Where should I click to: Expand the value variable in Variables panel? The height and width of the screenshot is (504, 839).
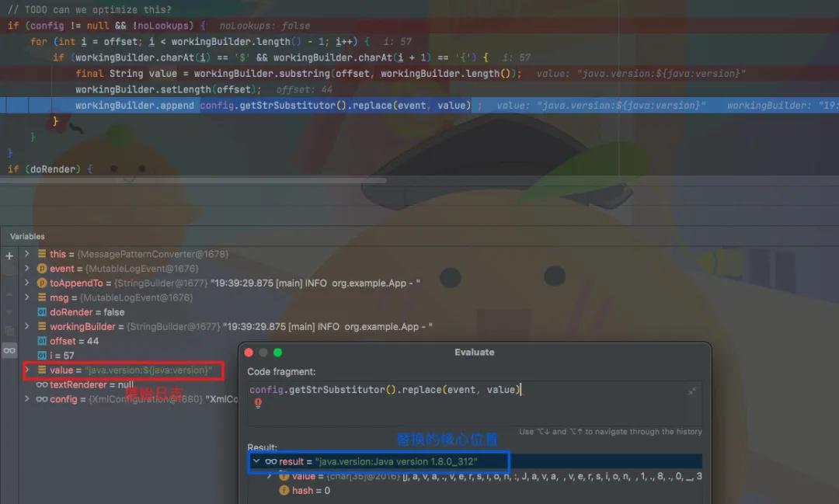(26, 369)
